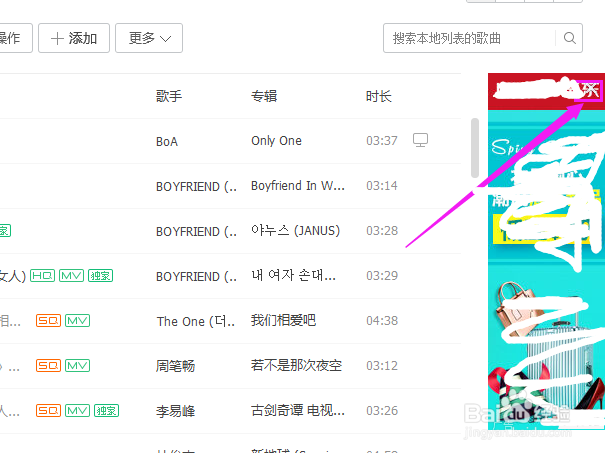
Task: Click the search magnifier icon
Action: 570,38
